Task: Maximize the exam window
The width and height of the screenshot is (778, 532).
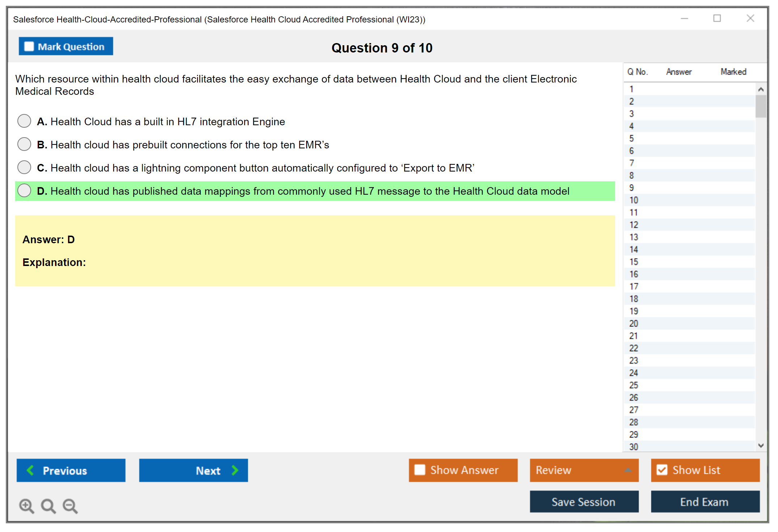Action: point(717,18)
